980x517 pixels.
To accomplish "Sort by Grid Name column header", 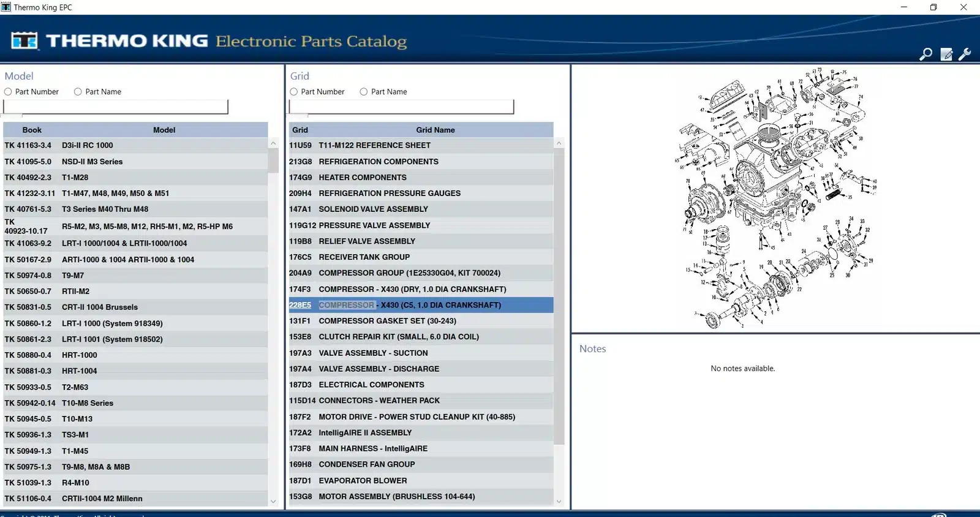I will pos(435,130).
